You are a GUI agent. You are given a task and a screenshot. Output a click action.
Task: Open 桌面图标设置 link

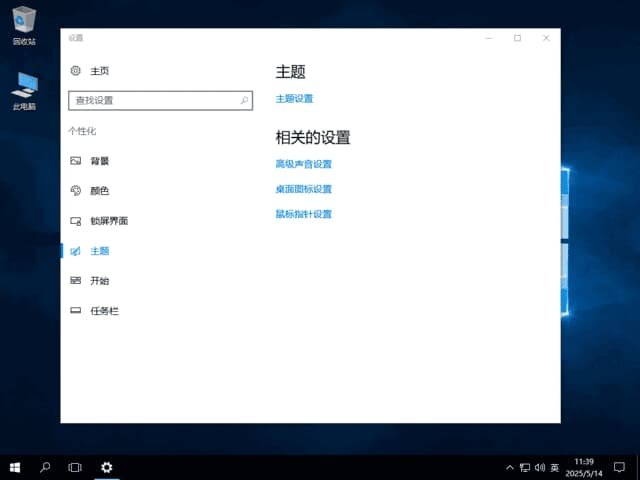pyautogui.click(x=303, y=189)
